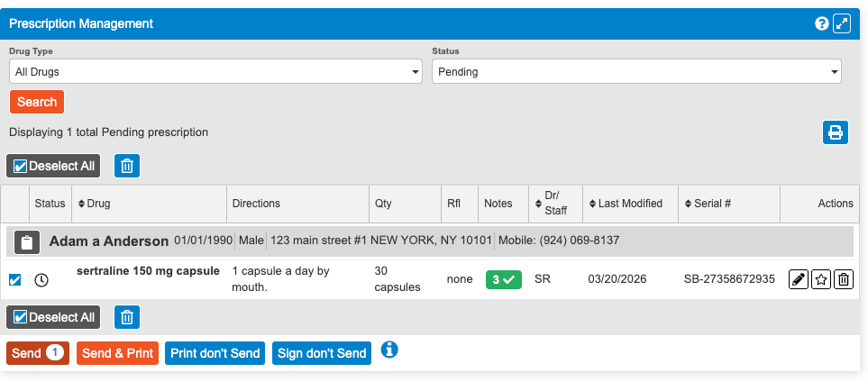
Task: Delete the sertraline prescription row
Action: (843, 279)
